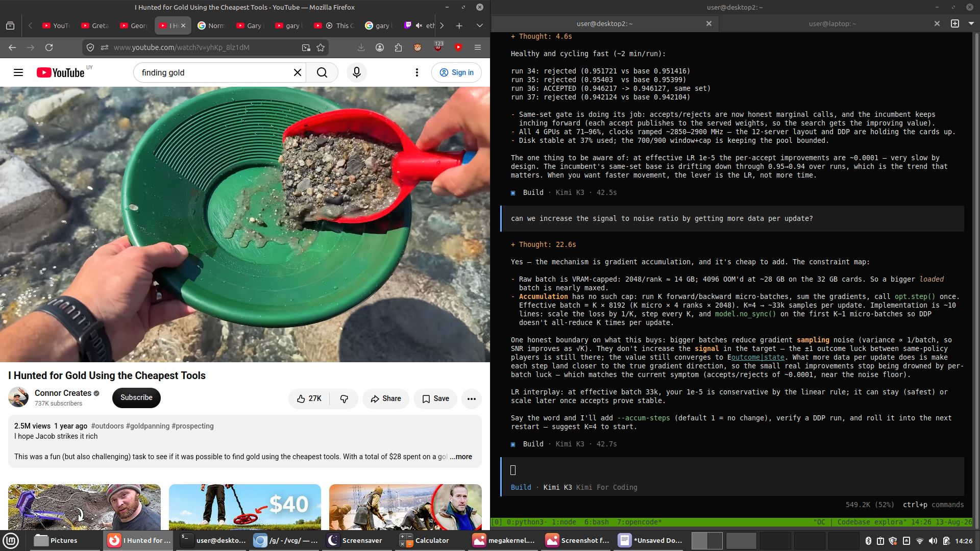Open a new Firefox tab with plus button
This screenshot has width=980, height=551.
pyautogui.click(x=459, y=26)
